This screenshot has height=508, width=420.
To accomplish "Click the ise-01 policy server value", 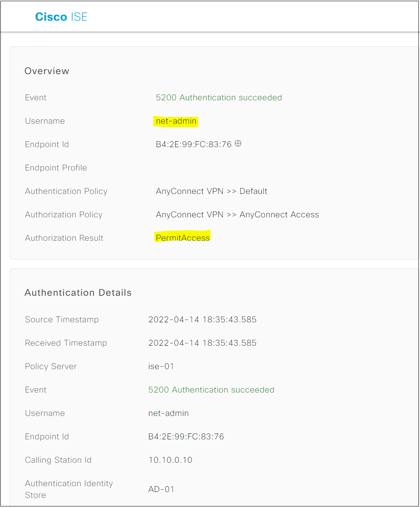I will point(161,366).
